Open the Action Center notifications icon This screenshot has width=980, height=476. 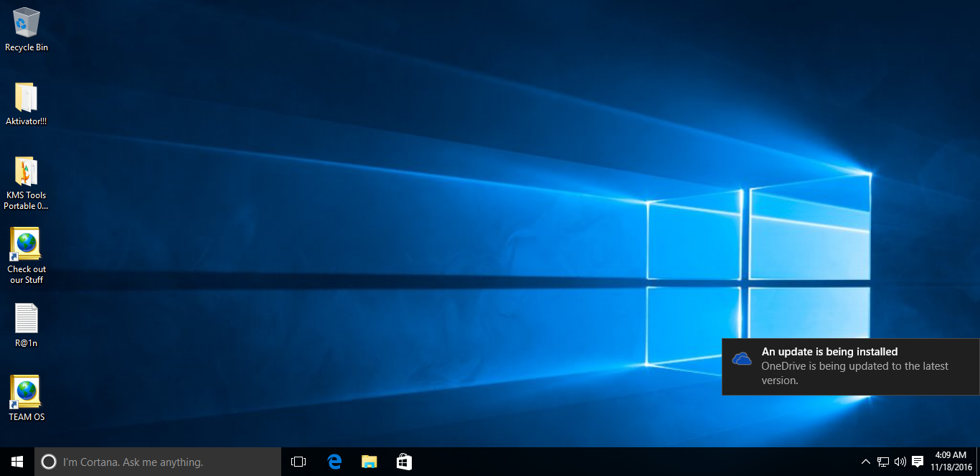click(x=917, y=462)
